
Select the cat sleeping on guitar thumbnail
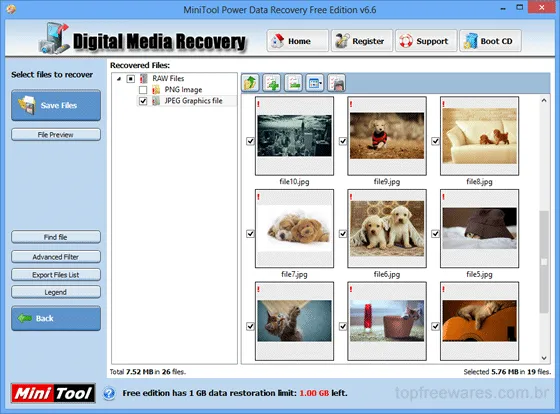click(x=479, y=321)
